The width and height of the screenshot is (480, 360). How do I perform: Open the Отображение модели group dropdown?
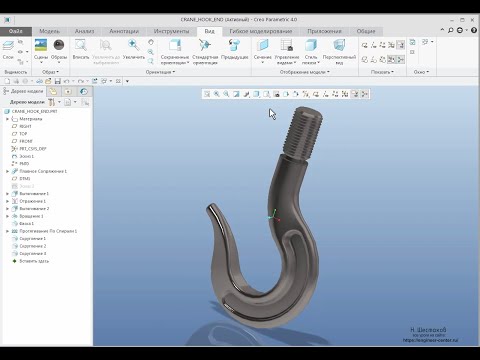tap(305, 72)
